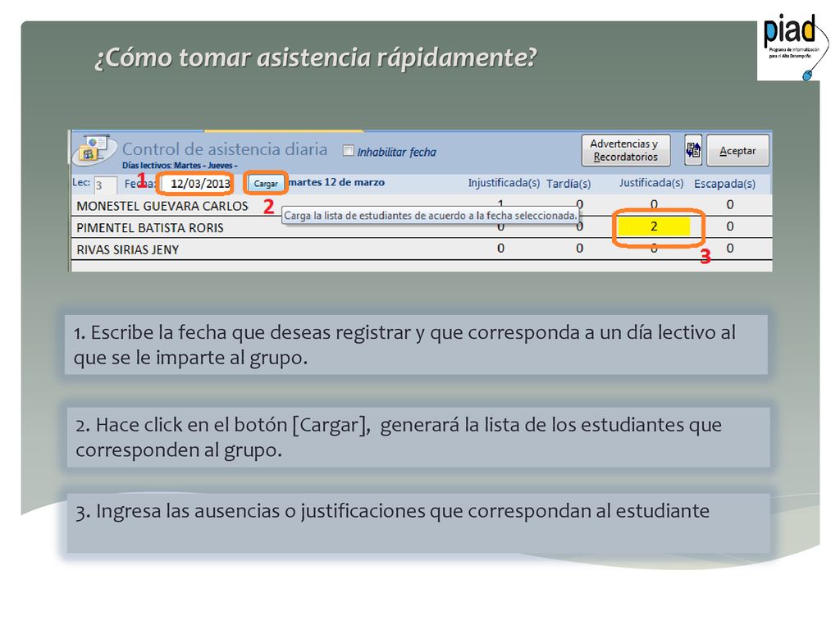The width and height of the screenshot is (840, 630).
Task: Click the Escapada value for PIMENTEL BATISTA RORIS
Action: pyautogui.click(x=729, y=226)
